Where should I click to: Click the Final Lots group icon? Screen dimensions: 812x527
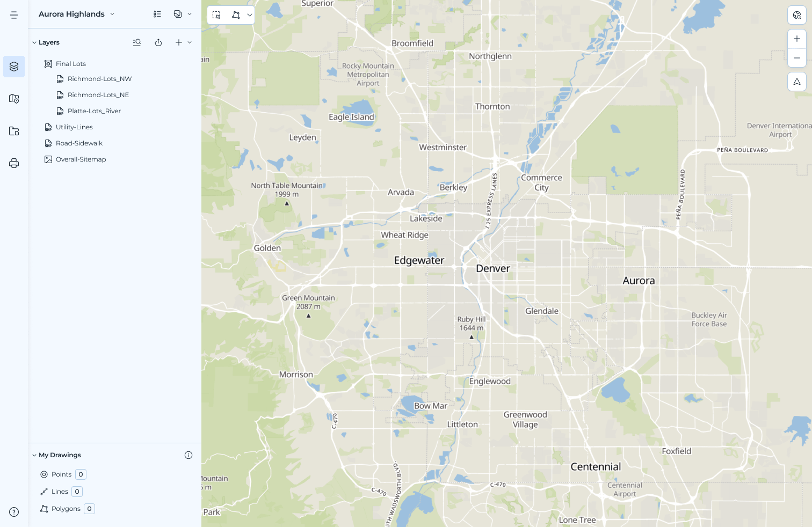coord(48,64)
